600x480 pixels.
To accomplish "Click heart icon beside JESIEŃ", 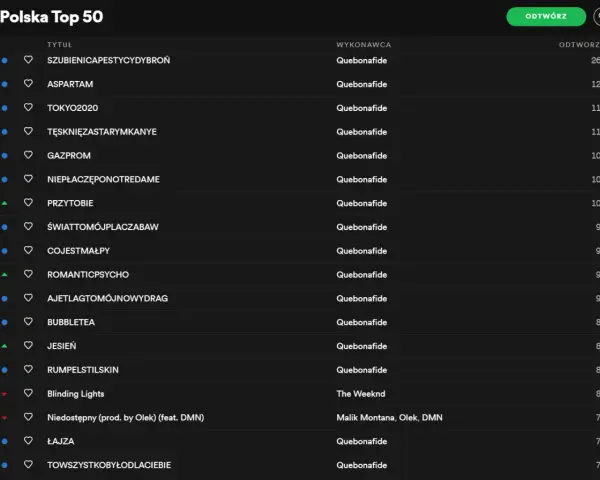I will tap(28, 345).
